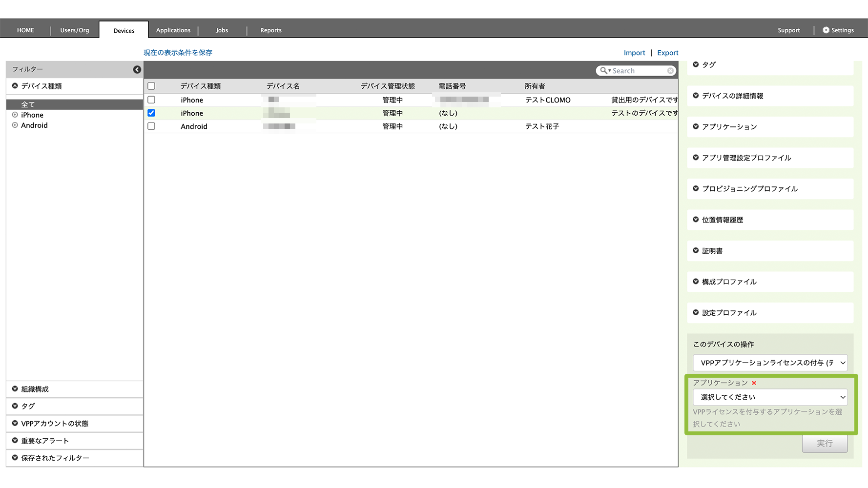Viewport: 868px width, 488px height.
Task: Uncheck the second iPhone row checkbox
Action: [x=151, y=113]
